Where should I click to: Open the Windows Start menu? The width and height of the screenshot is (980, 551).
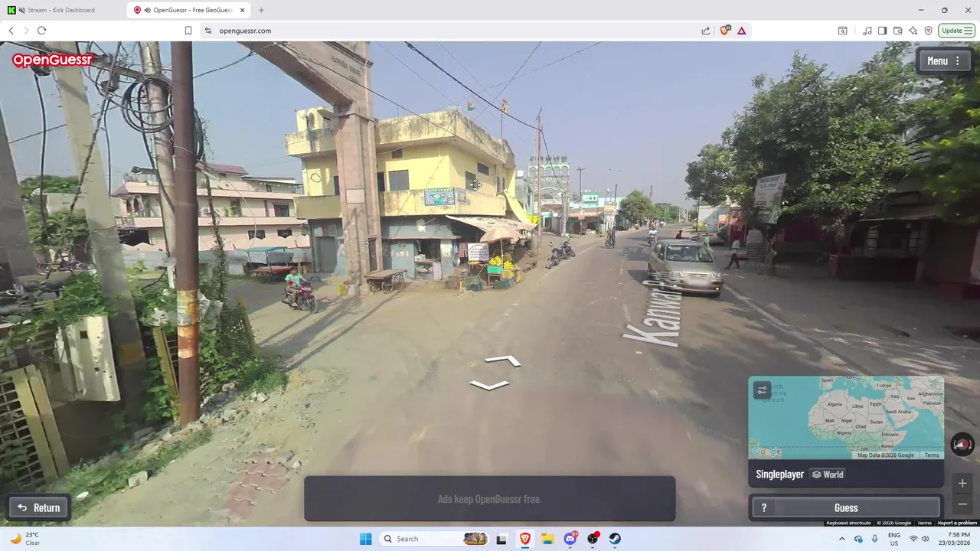pyautogui.click(x=365, y=539)
